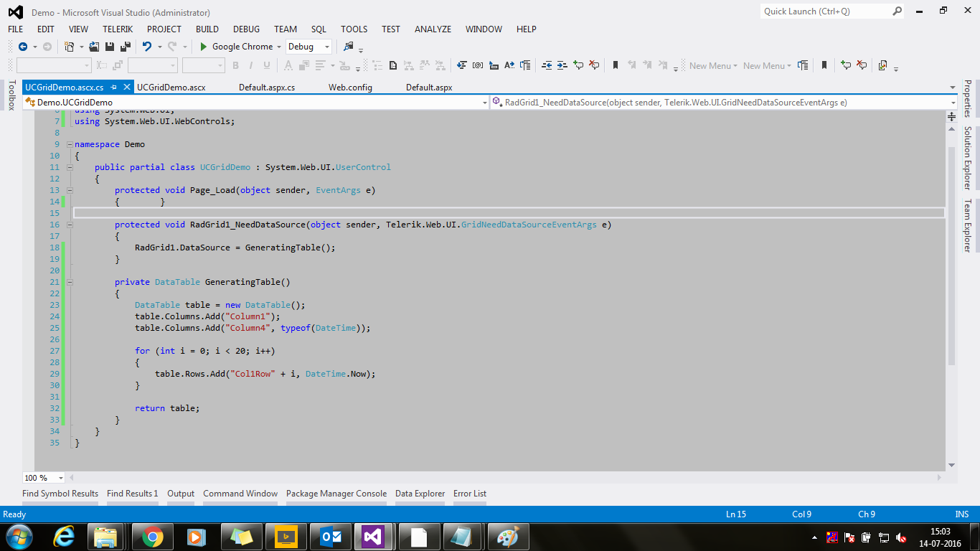
Task: Click the Navigate Backward arrow icon
Action: pyautogui.click(x=23, y=47)
